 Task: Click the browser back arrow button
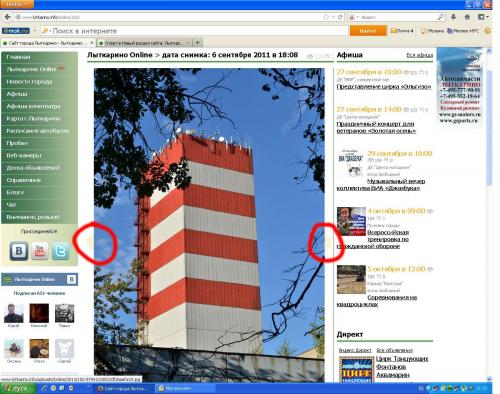click(7, 17)
